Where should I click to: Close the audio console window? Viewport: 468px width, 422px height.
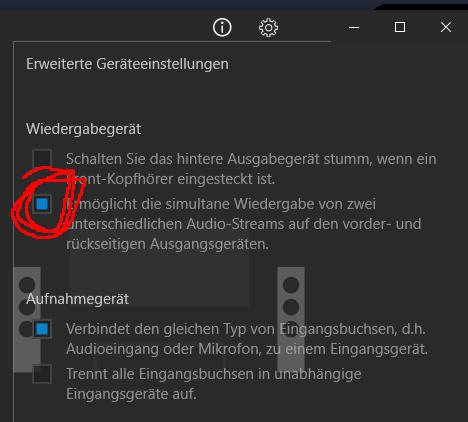click(446, 27)
